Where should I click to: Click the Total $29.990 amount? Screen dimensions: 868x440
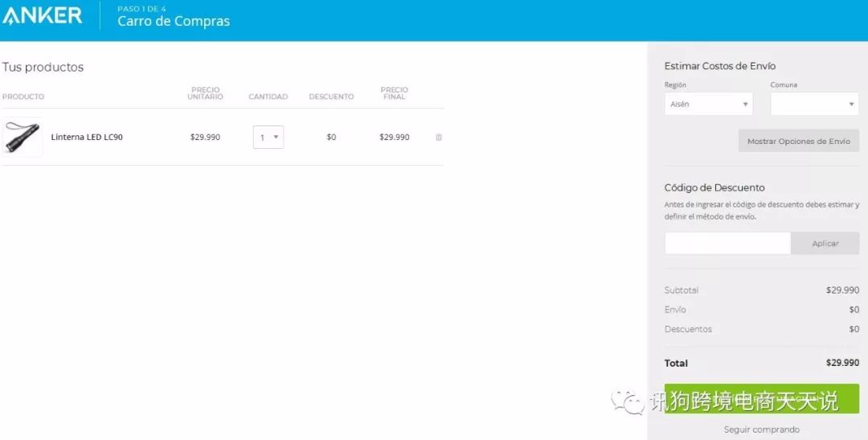842,363
